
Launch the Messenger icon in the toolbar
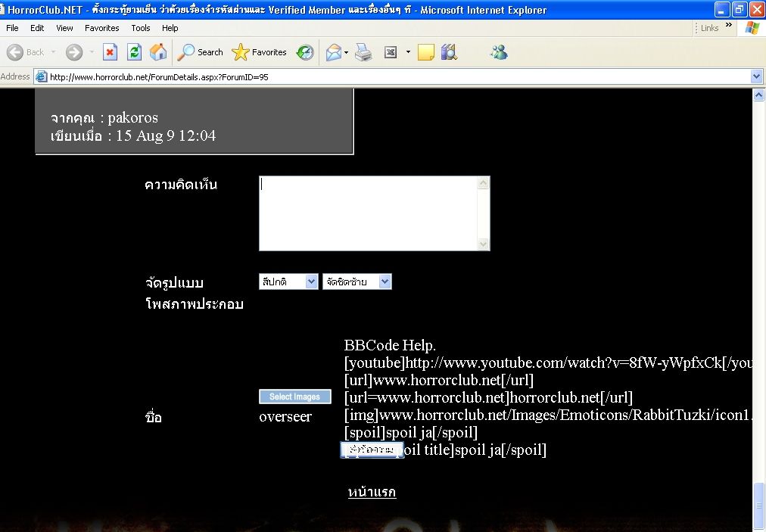point(499,52)
